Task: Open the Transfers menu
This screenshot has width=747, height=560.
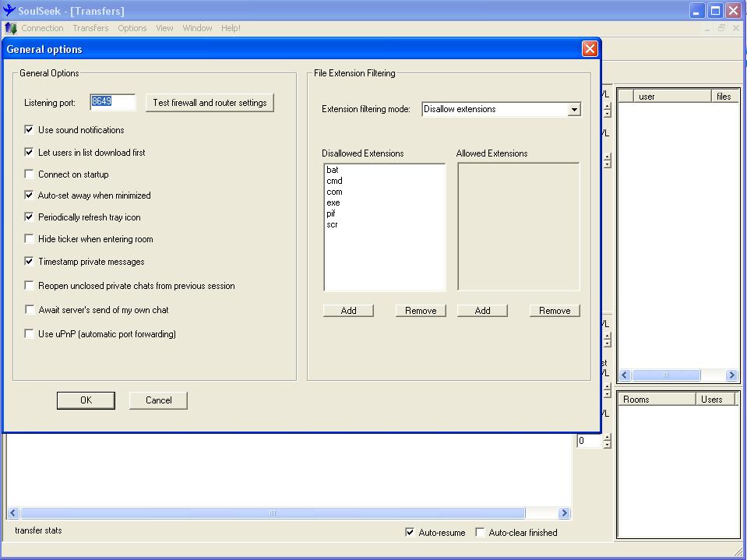Action: point(90,28)
